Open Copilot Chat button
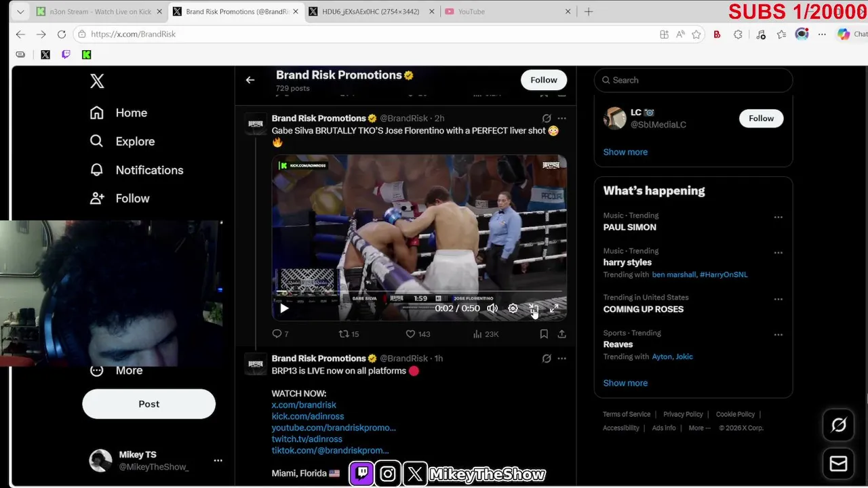 (x=852, y=35)
